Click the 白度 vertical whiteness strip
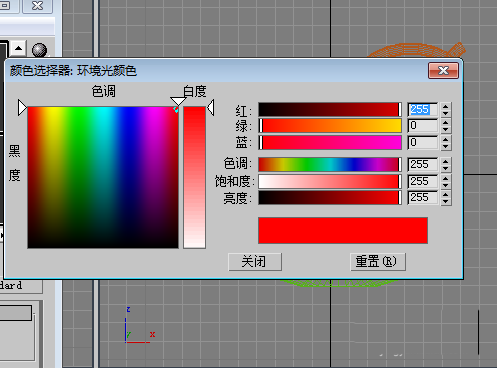 pos(194,177)
